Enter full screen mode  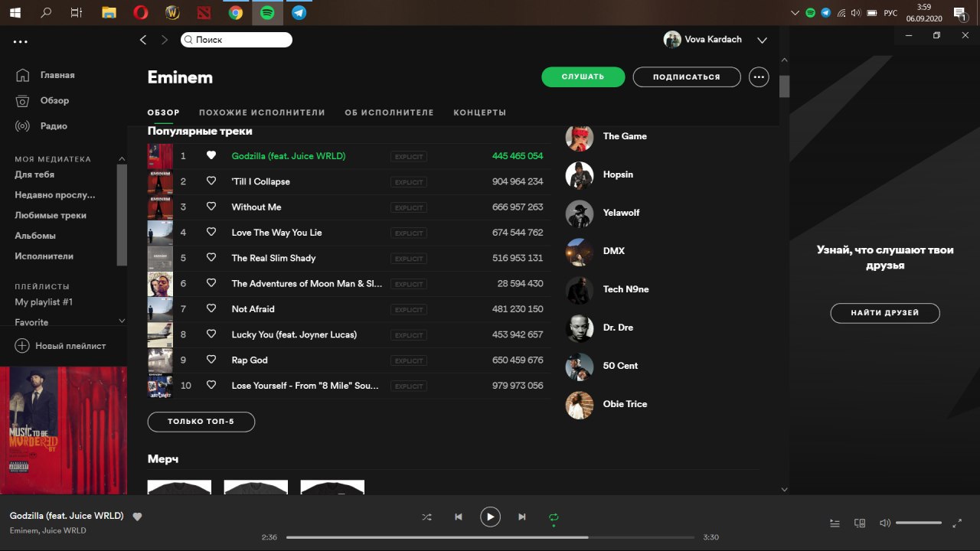(957, 523)
